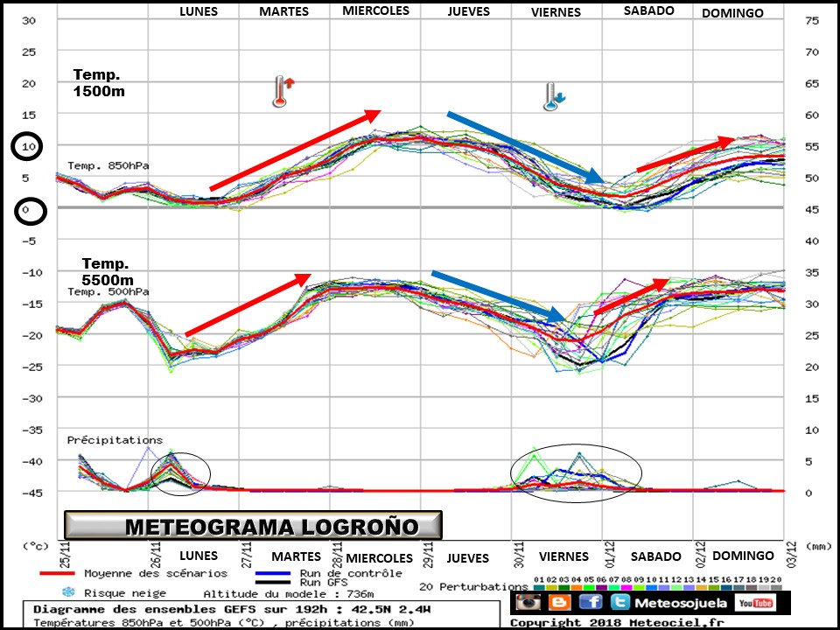Click MARTES in the top day header
The image size is (840, 630).
click(x=283, y=11)
